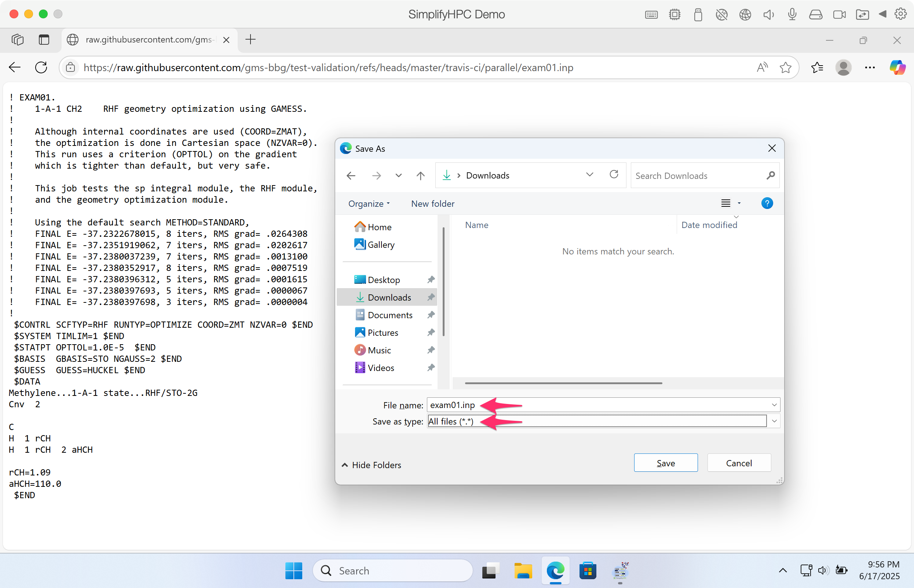Open Edge tab actions menu icon
The image size is (914, 588).
coord(44,40)
